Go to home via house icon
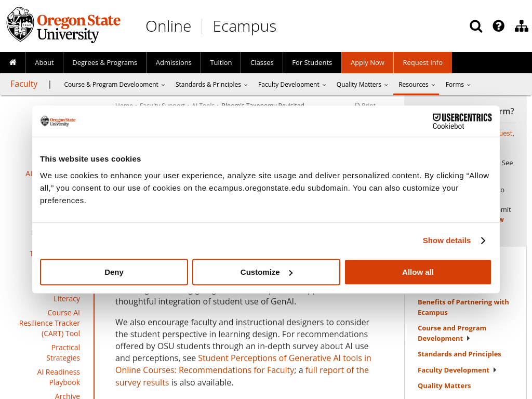Screen dimensions: 532x399 [12, 62]
